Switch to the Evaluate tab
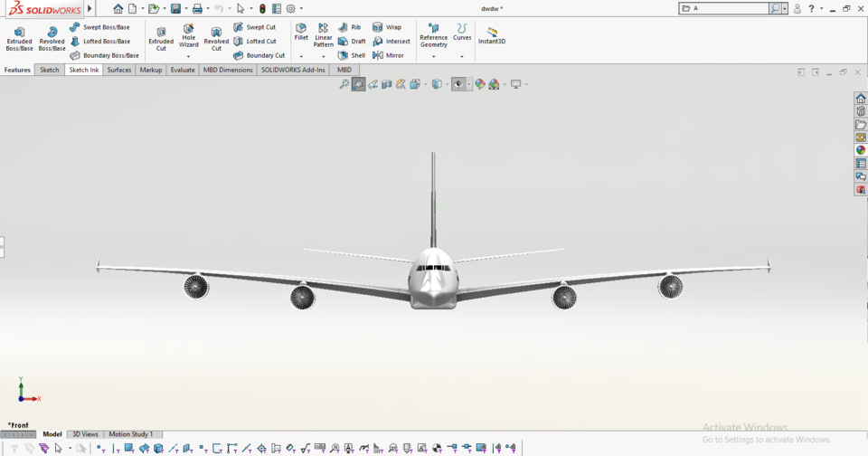Viewport: 868px width, 456px height. coord(183,70)
